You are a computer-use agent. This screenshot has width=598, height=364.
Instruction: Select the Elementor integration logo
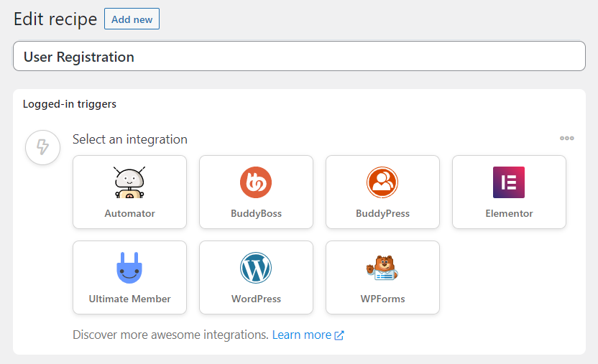coord(509,182)
